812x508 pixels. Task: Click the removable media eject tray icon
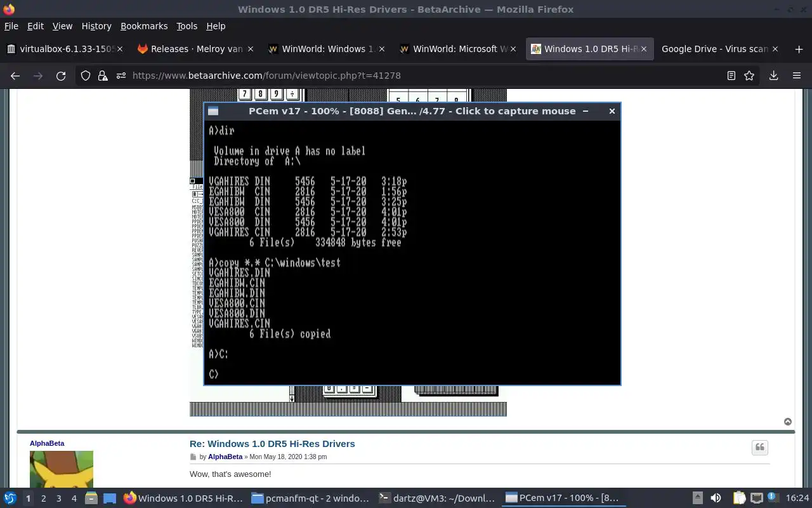pos(697,498)
